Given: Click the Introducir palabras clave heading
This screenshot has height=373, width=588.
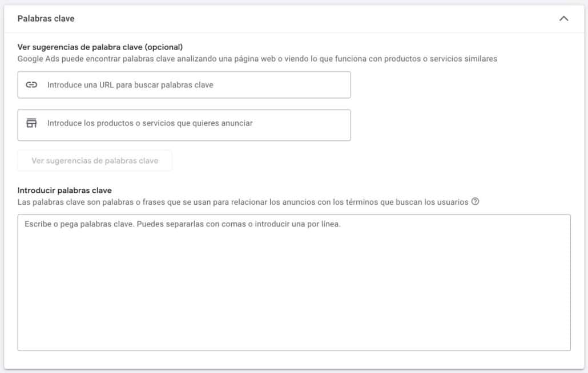Looking at the screenshot, I should click(65, 190).
